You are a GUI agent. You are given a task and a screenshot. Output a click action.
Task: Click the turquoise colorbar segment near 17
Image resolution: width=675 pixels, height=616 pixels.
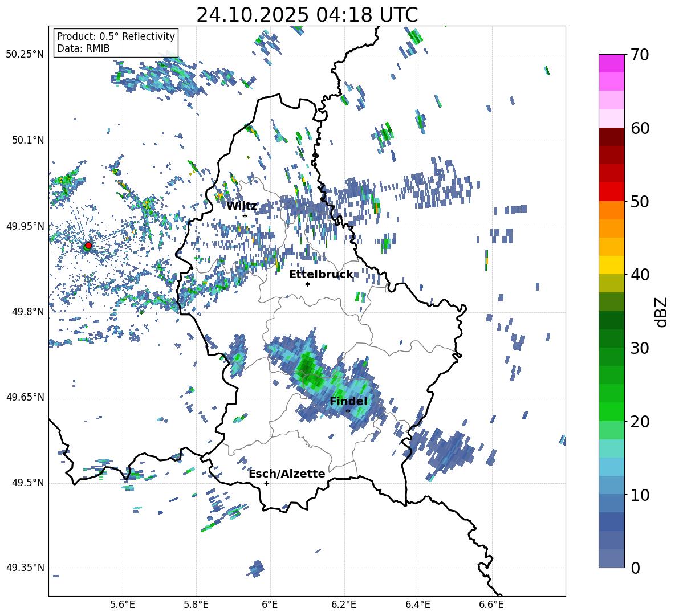[x=611, y=448]
